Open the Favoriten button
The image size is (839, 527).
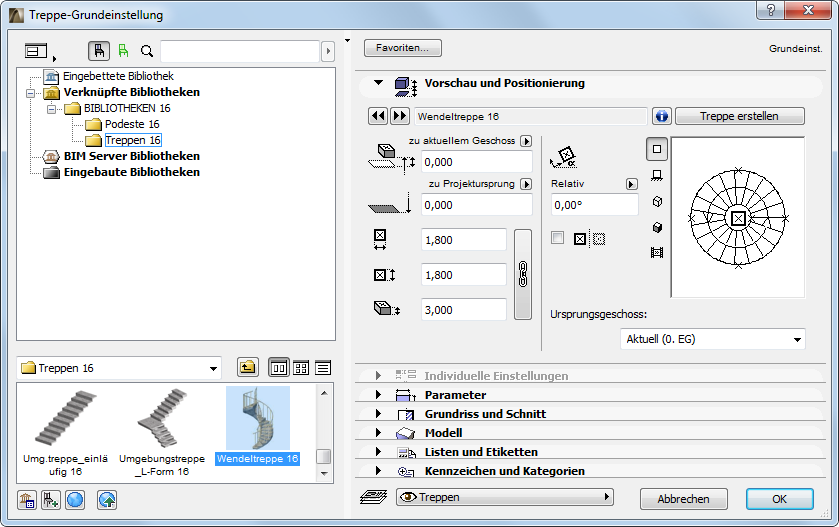tap(402, 48)
